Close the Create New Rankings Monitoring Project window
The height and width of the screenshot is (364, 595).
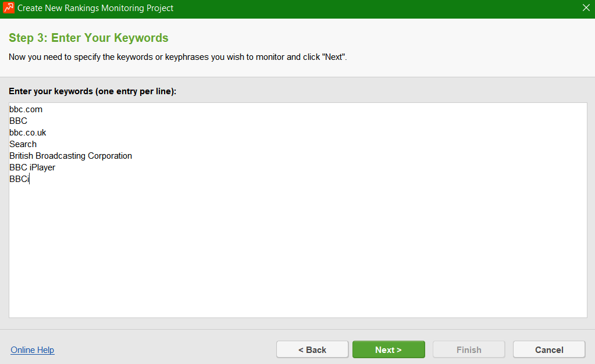coord(585,8)
